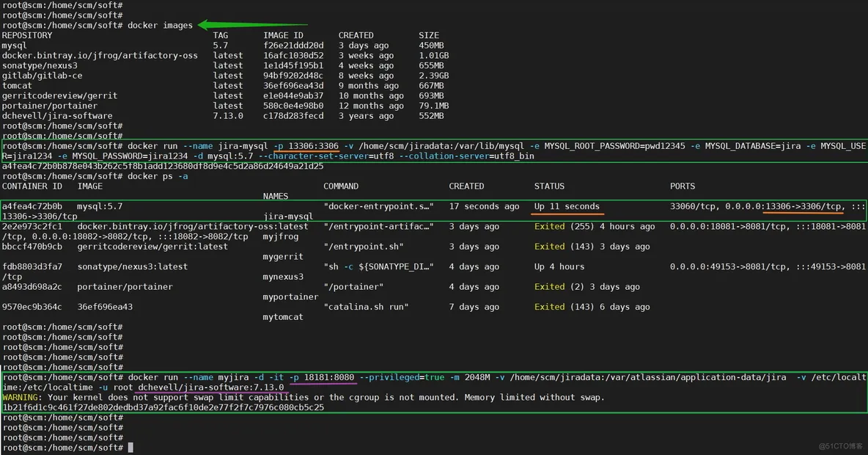
Task: Click image ID e1e044e9ab37
Action: 293,96
